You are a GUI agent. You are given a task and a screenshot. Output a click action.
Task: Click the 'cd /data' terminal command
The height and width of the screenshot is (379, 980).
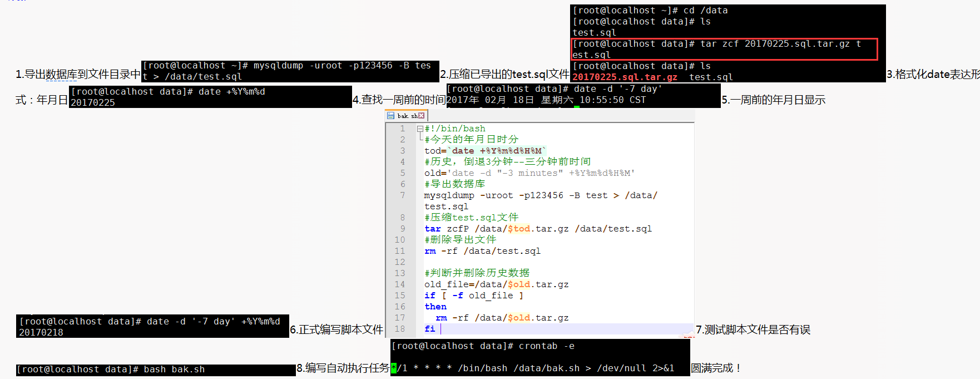click(x=706, y=11)
